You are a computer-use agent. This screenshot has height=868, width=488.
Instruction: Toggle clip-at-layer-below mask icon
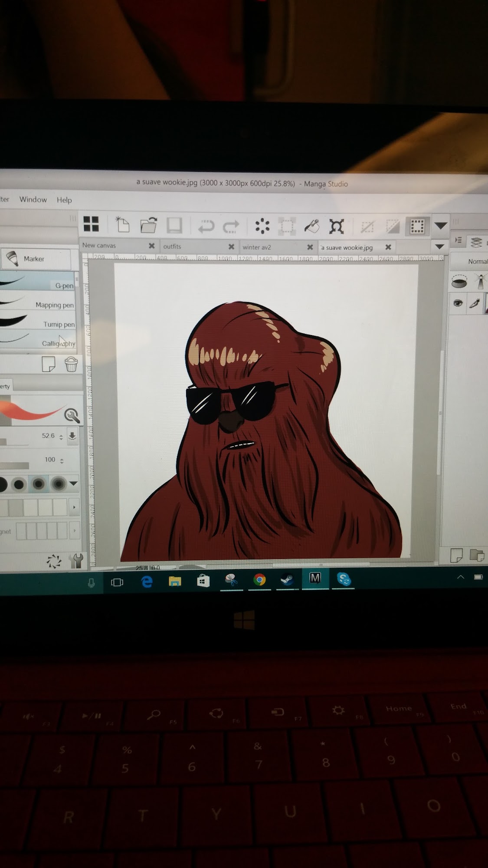coord(459,281)
